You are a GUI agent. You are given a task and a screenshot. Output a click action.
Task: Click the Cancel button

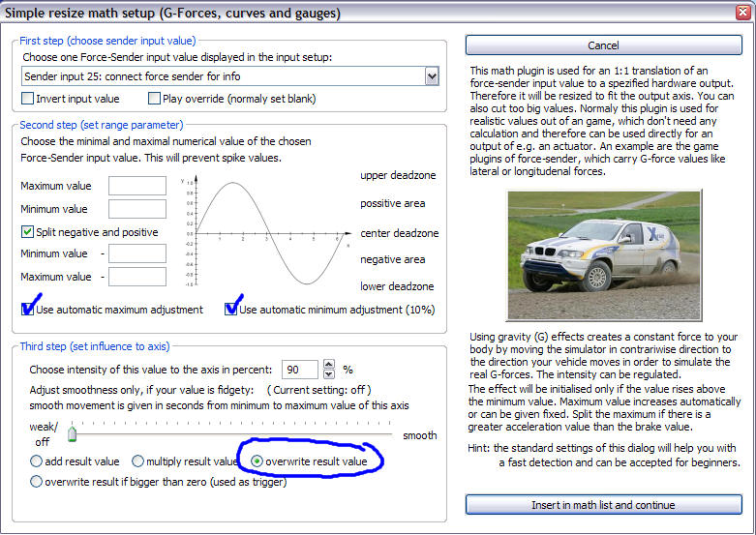tap(604, 45)
